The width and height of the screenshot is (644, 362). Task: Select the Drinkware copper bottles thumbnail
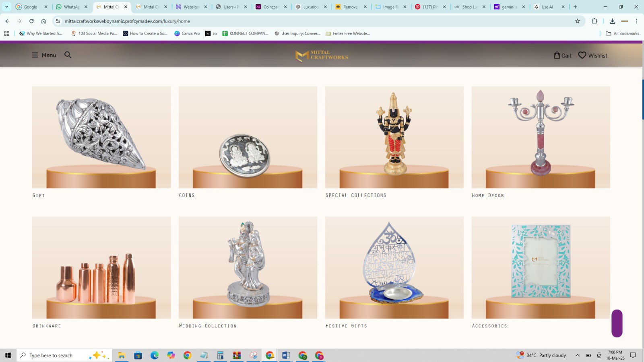(x=101, y=267)
